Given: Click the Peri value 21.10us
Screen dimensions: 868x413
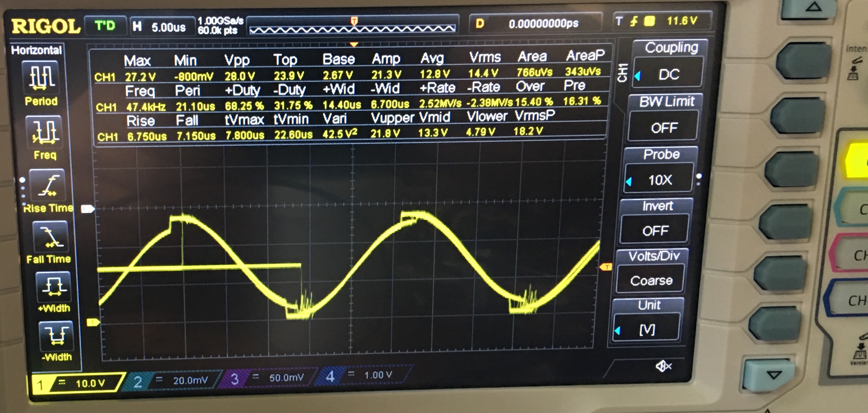Looking at the screenshot, I should pos(195,107).
